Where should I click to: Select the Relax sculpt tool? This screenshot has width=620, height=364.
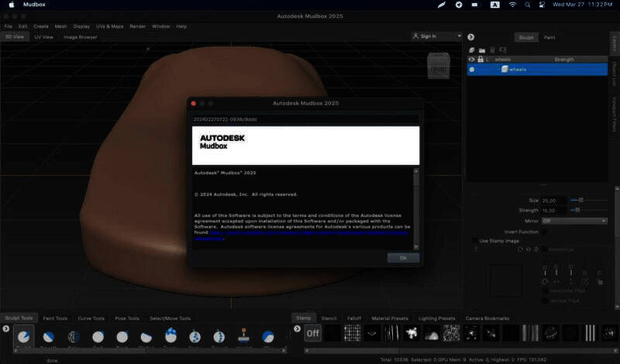pyautogui.click(x=74, y=337)
